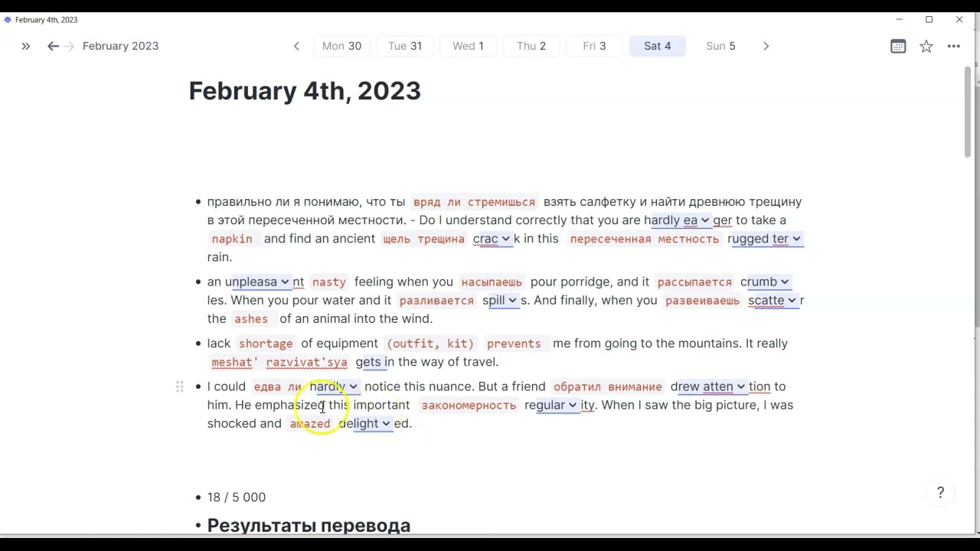
Task: Open suggestion dropdown after 'unpleasa'
Action: 285,282
